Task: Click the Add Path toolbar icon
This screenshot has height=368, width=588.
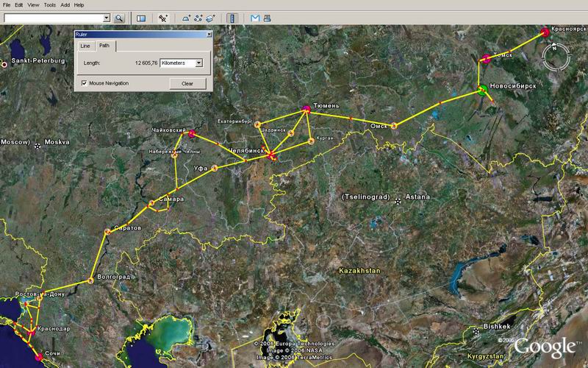Action: (198, 17)
